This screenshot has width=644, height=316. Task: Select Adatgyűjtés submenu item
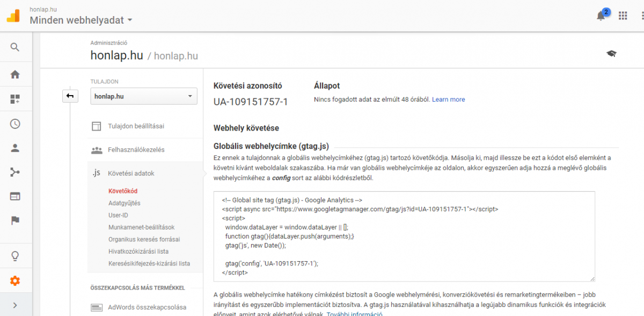pyautogui.click(x=125, y=203)
